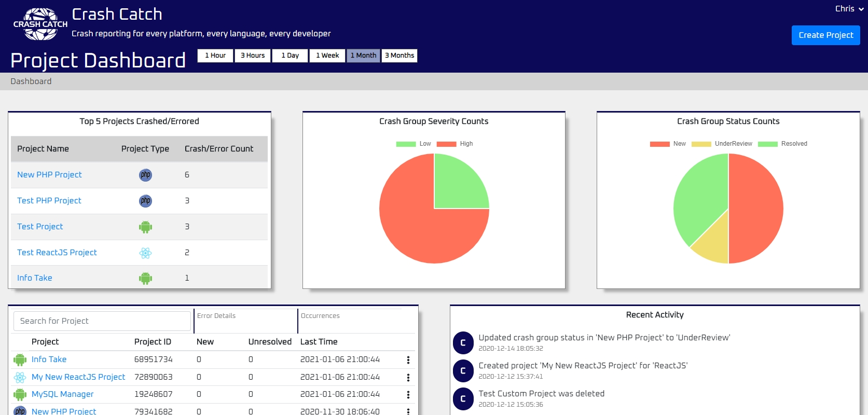The height and width of the screenshot is (415, 868).
Task: Click the Crash Catch logo
Action: [x=40, y=24]
